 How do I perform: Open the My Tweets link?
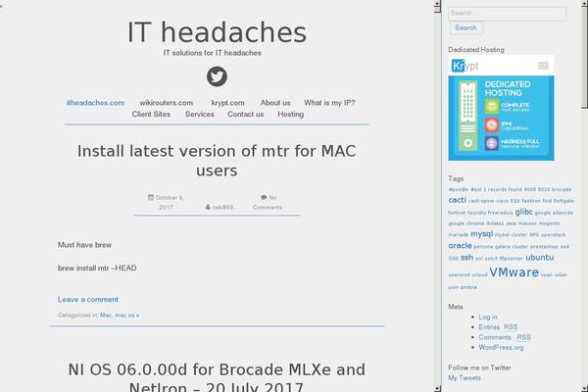[x=465, y=377]
